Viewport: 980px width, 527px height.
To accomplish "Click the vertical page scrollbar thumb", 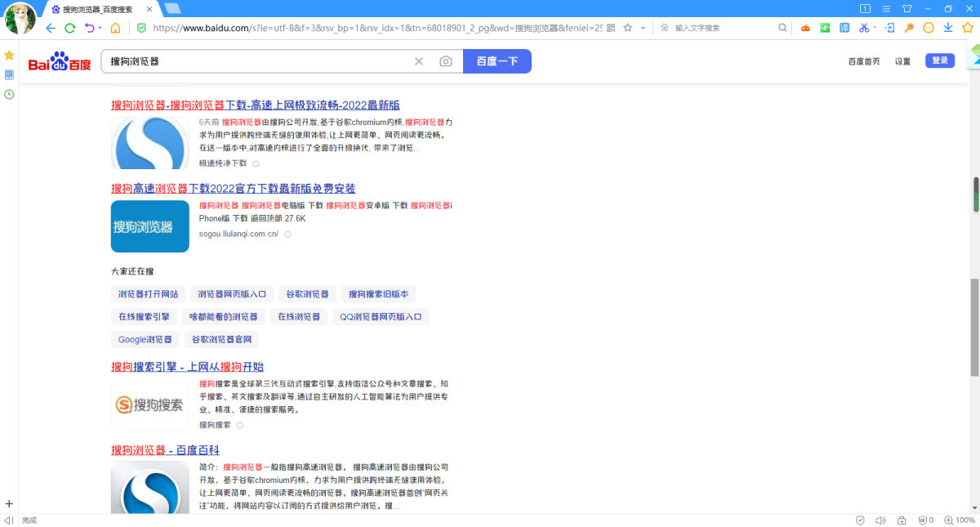I will coord(974,328).
